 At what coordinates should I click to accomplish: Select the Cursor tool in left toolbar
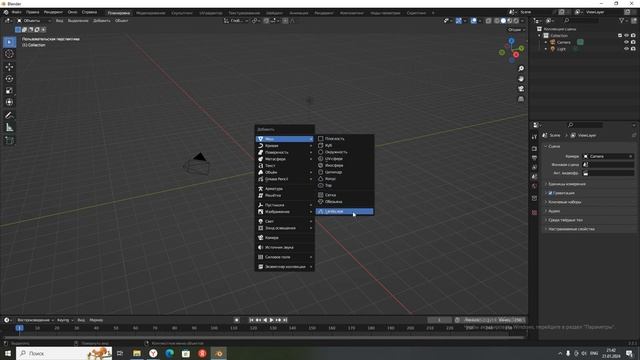[9, 54]
